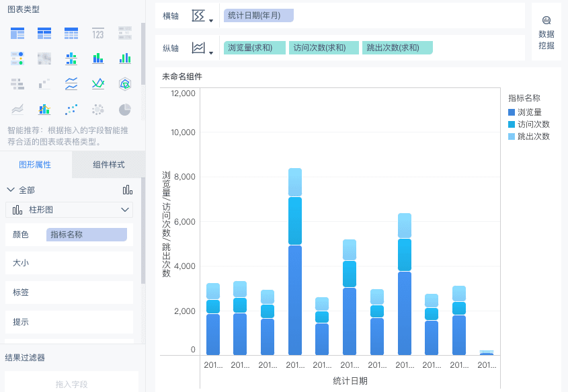Switch to the 组件样式 tab

pyautogui.click(x=109, y=165)
